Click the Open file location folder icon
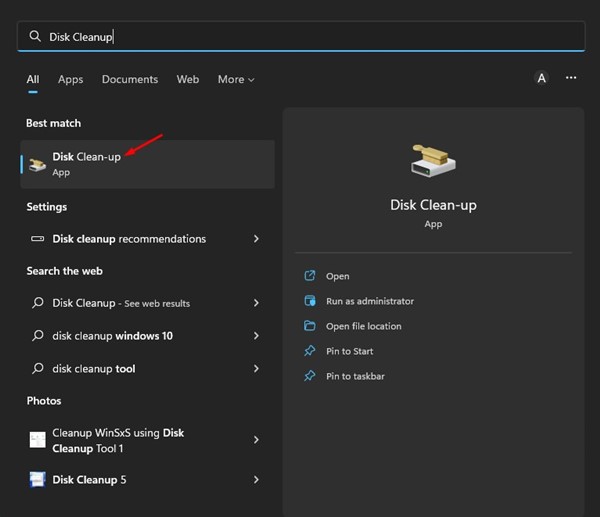Screen dimensions: 600x517 point(309,326)
